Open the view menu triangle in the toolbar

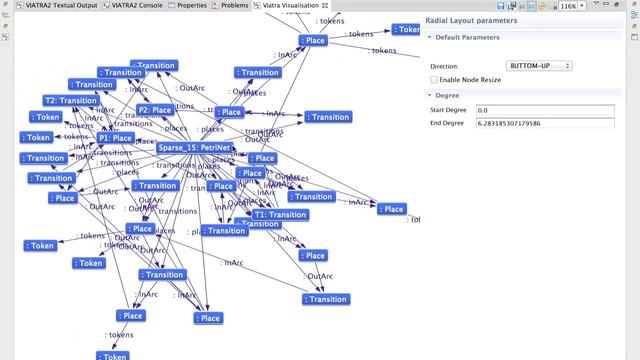596,3
